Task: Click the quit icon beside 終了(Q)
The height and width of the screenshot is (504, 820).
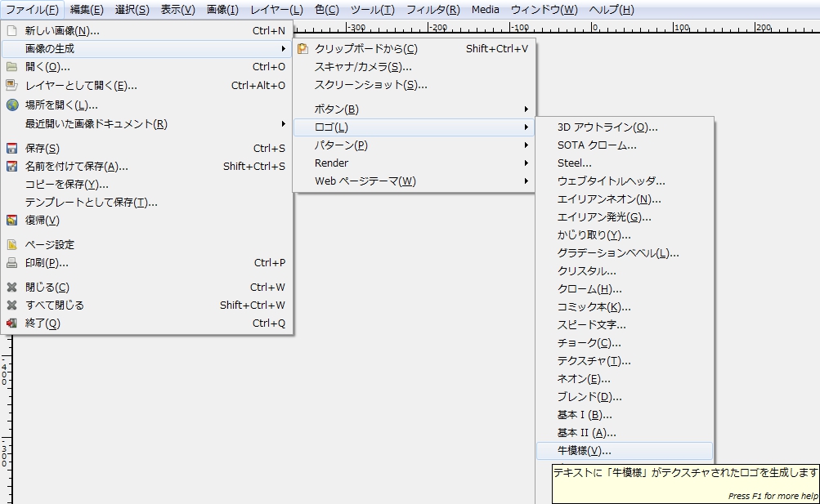Action: pos(12,323)
